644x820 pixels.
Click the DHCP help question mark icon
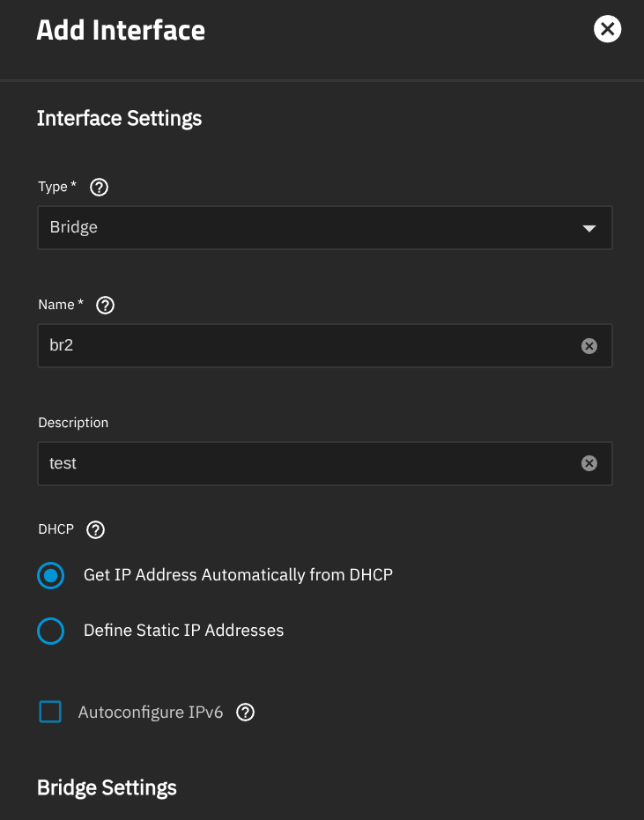96,529
